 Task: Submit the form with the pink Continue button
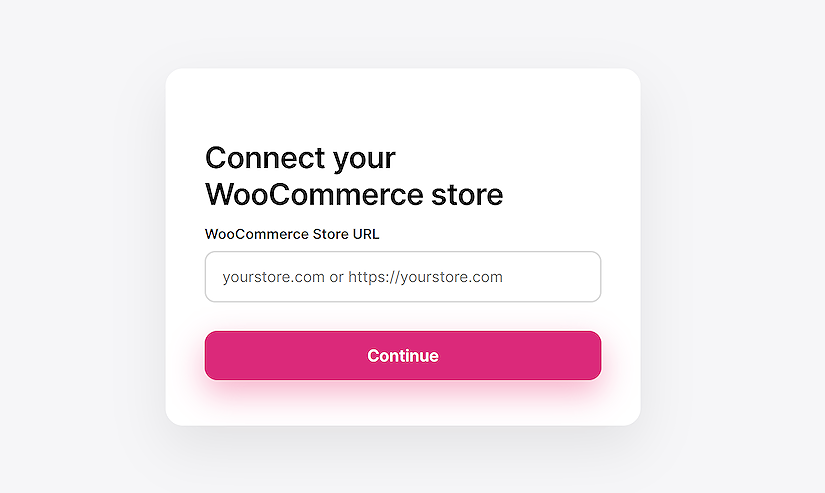click(x=402, y=356)
